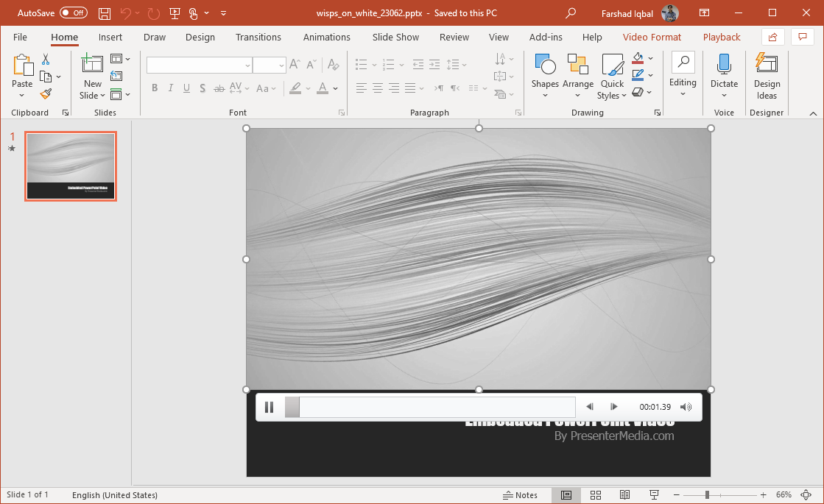
Task: Switch to the Design tab
Action: click(200, 38)
